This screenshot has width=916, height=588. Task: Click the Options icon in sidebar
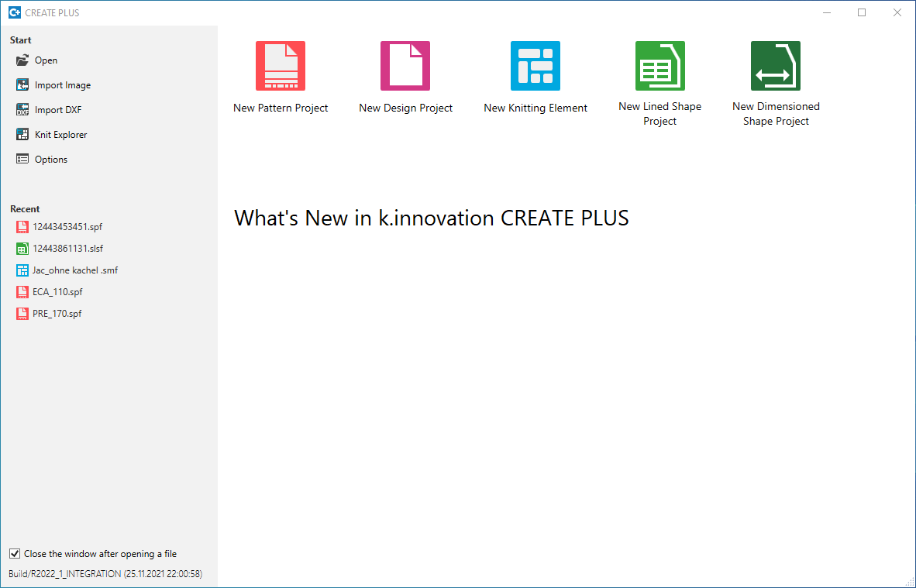click(x=22, y=160)
